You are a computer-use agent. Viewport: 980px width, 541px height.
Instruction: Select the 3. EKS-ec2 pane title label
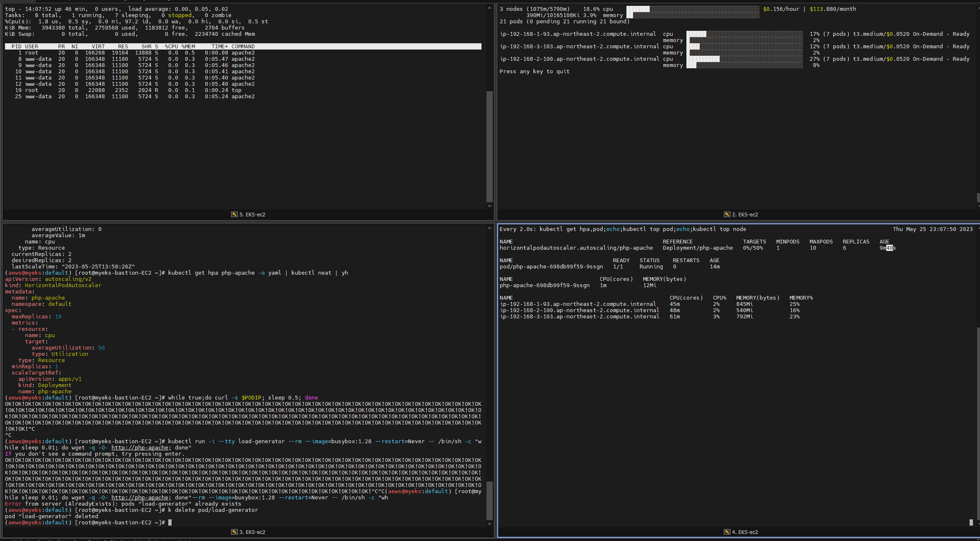pyautogui.click(x=252, y=532)
